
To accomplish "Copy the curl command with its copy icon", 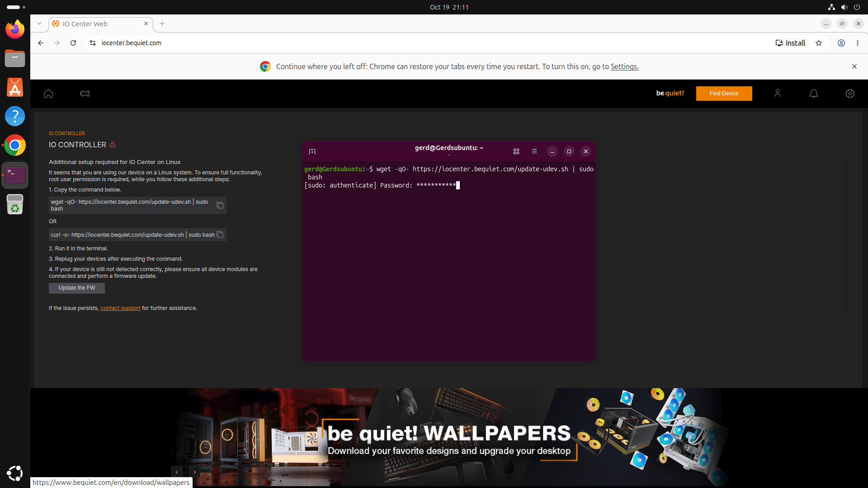I will coord(220,235).
